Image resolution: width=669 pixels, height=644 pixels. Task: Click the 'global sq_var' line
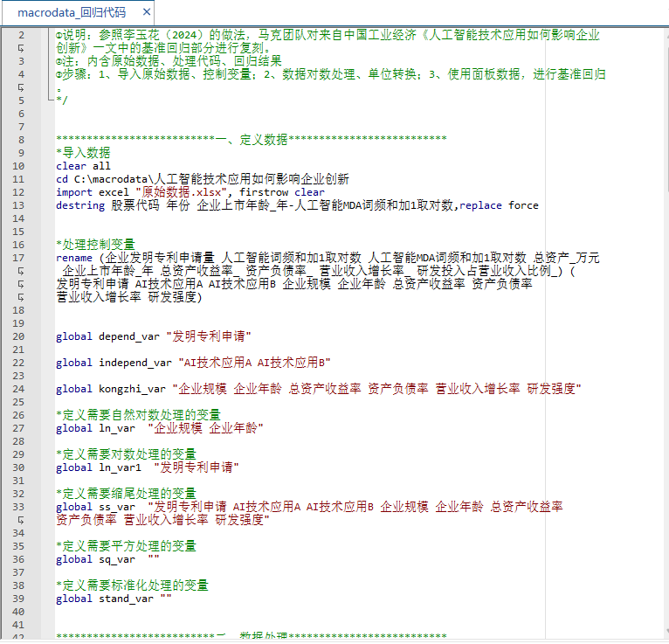point(108,559)
